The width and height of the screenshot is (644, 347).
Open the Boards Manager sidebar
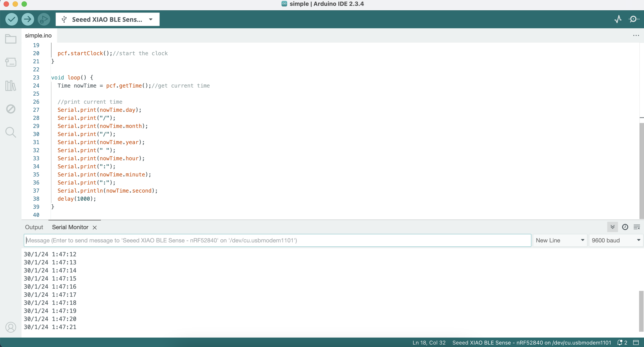11,62
